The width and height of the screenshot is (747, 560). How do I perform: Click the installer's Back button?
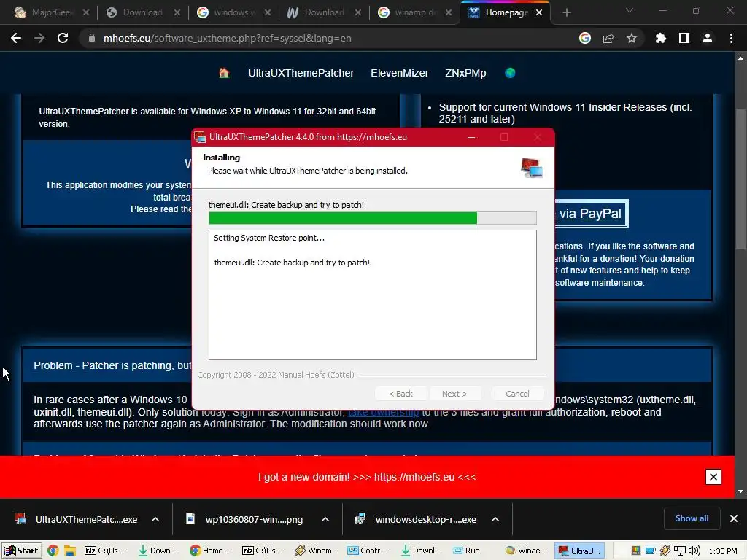coord(400,394)
